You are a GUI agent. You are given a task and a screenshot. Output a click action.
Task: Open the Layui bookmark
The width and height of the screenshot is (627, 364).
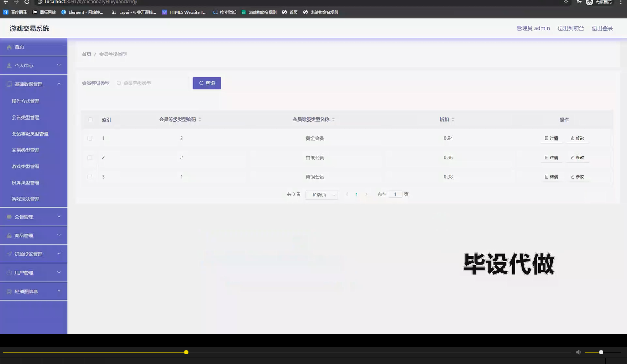134,12
